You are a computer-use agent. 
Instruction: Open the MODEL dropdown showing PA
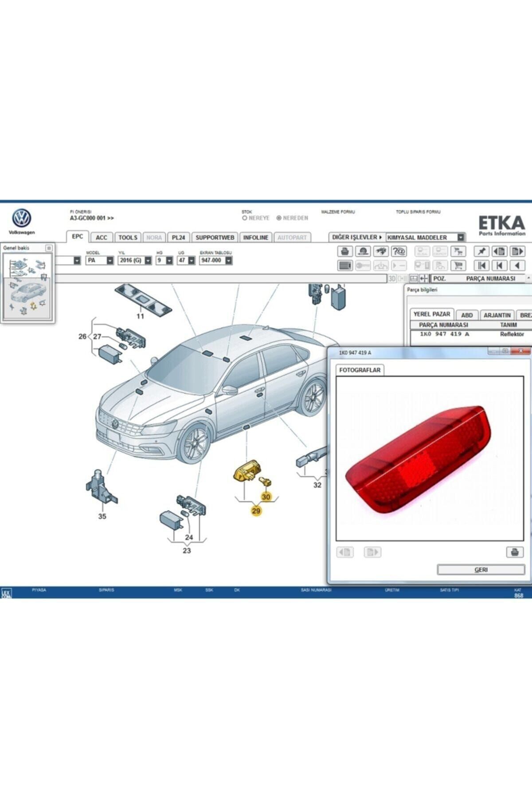tap(100, 260)
